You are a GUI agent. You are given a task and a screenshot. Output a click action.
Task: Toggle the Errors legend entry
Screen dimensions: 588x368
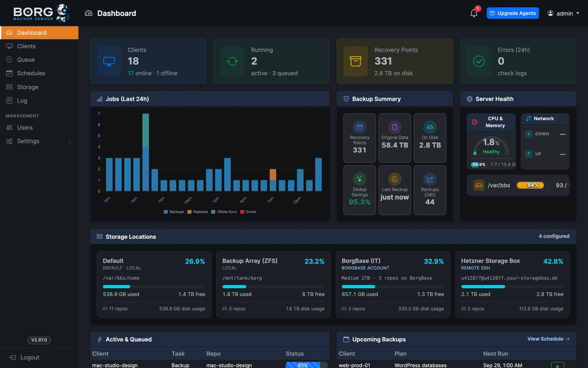click(x=248, y=212)
